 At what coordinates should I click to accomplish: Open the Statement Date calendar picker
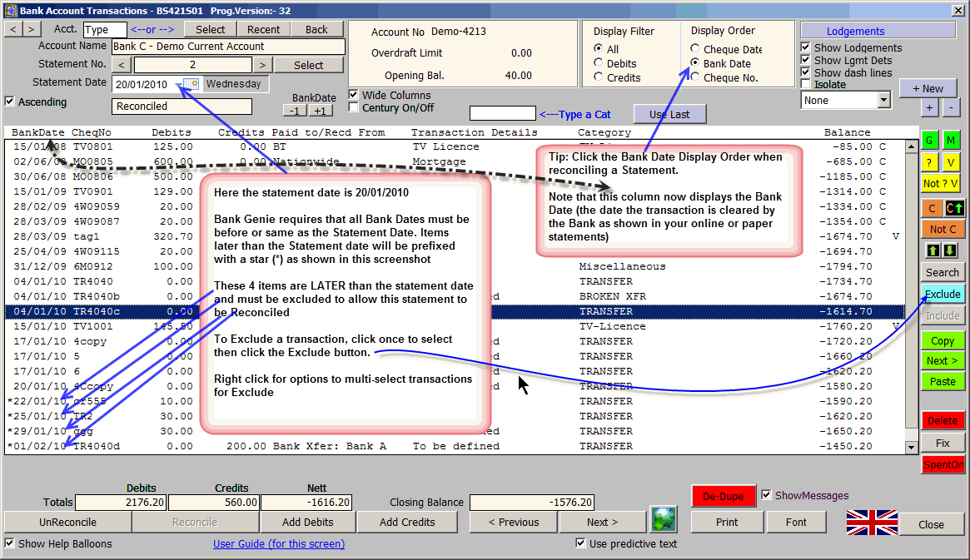click(192, 84)
